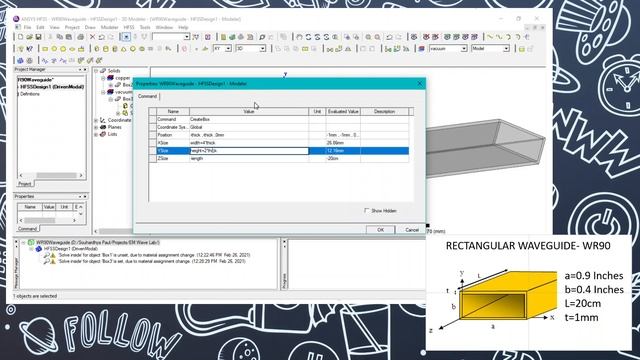640x360 pixels.
Task: Select HFSSDesign1 (DrivenModal) in Project Manager
Action: 52,87
